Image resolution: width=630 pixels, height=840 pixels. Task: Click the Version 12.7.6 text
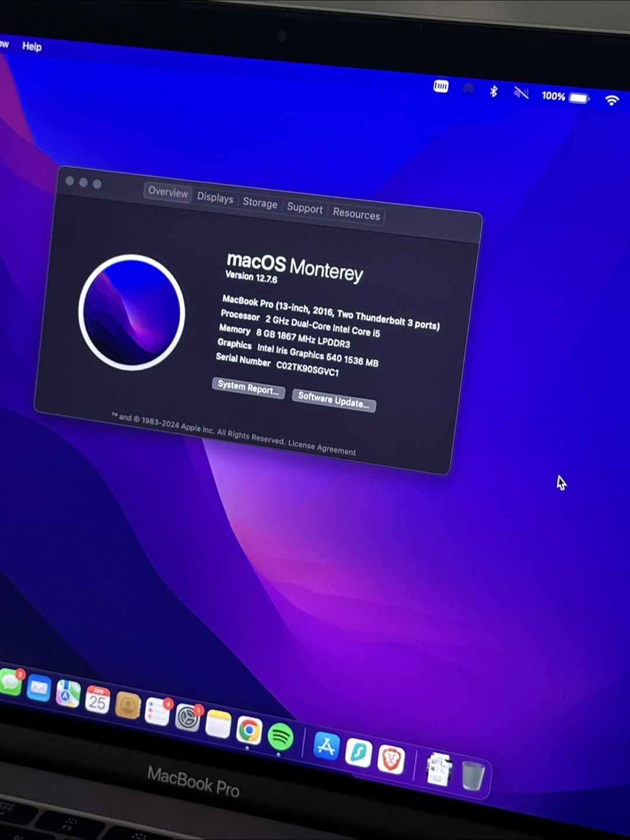coord(251,277)
